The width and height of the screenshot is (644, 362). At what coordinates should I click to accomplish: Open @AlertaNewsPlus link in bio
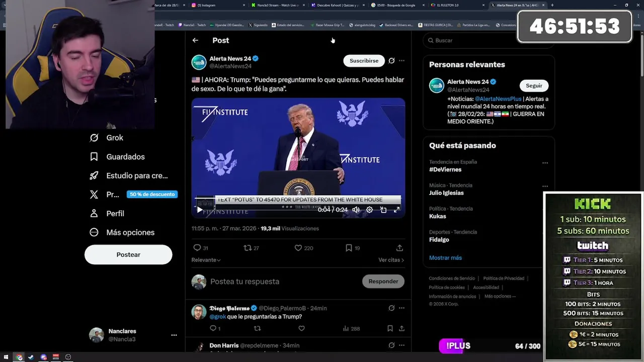coord(498,99)
